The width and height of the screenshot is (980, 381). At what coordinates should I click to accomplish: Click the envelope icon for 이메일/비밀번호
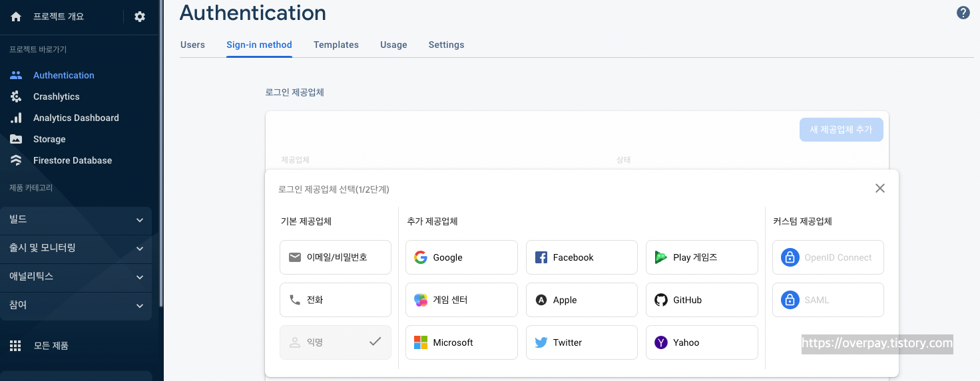pyautogui.click(x=295, y=257)
